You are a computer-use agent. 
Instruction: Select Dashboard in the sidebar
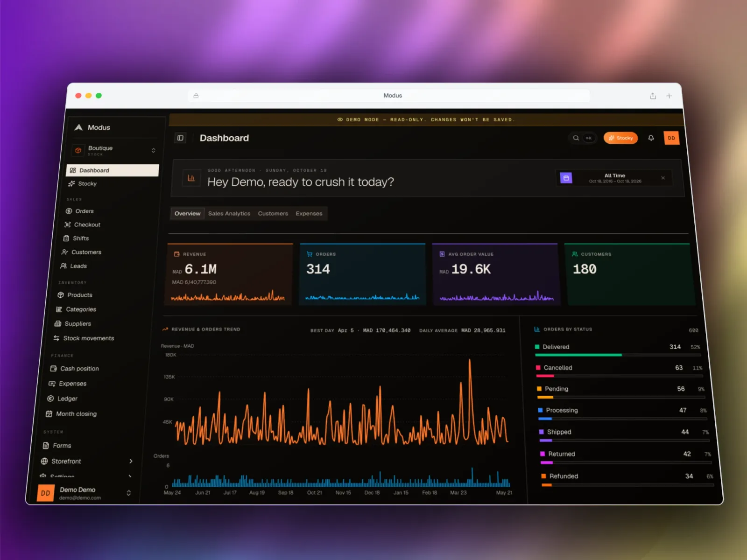(x=113, y=170)
